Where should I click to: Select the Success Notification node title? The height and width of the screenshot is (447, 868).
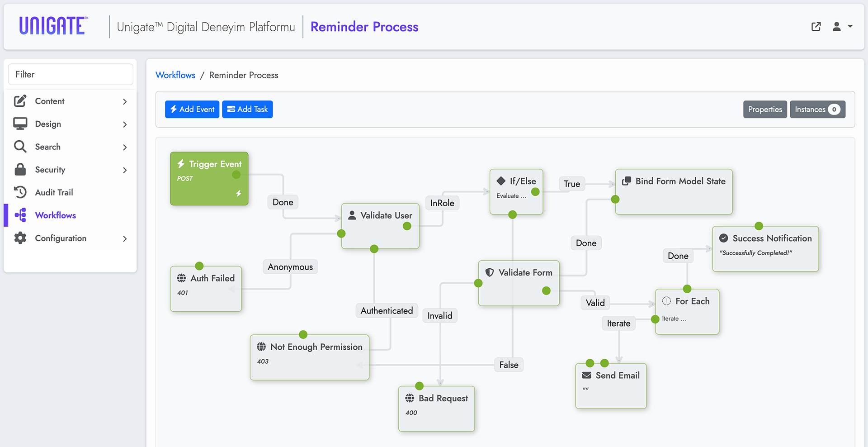click(x=772, y=238)
